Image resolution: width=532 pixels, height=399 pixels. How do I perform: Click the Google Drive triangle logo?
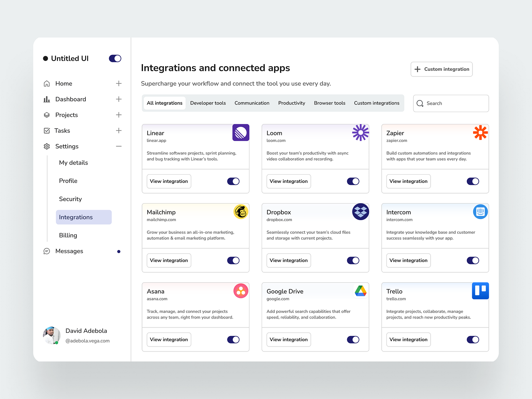tap(360, 291)
